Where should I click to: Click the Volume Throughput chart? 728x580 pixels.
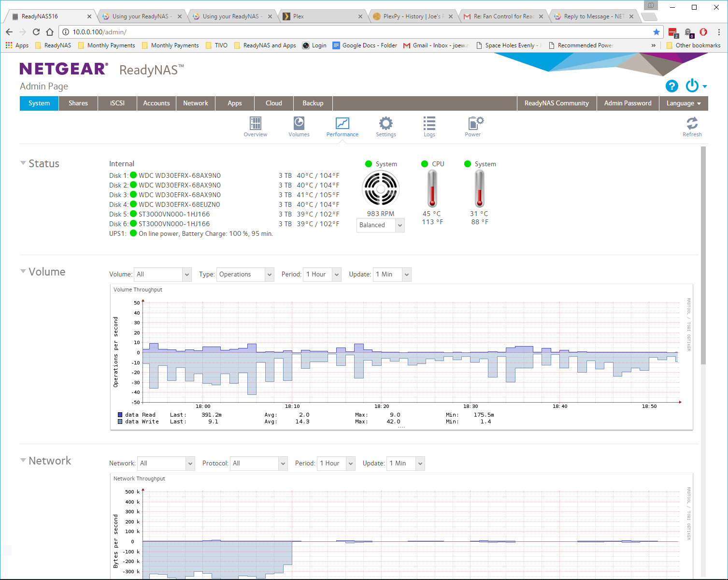click(x=401, y=357)
